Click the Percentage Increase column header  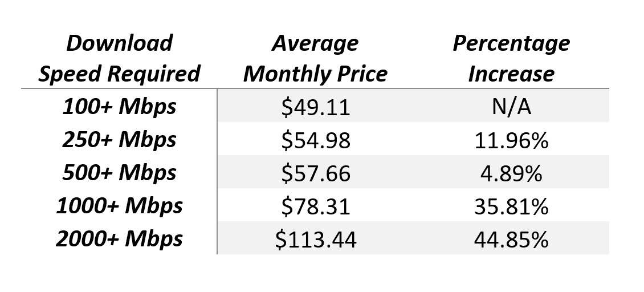pyautogui.click(x=511, y=58)
